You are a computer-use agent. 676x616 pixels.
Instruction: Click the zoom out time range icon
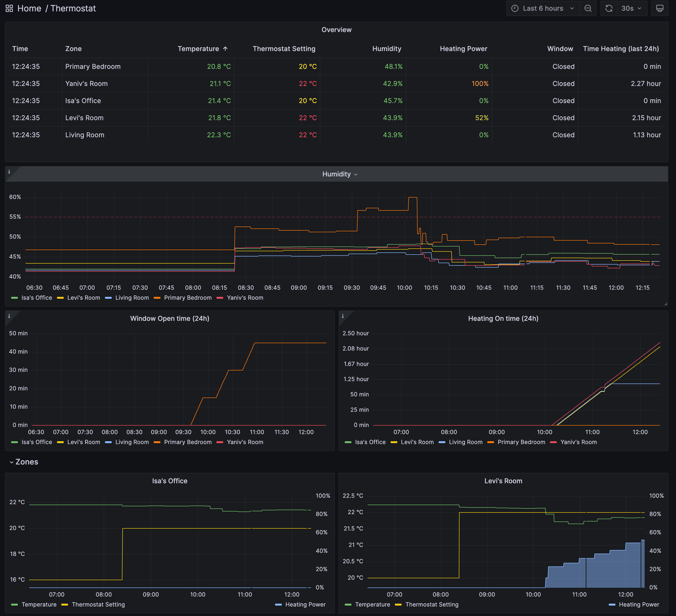pyautogui.click(x=588, y=8)
